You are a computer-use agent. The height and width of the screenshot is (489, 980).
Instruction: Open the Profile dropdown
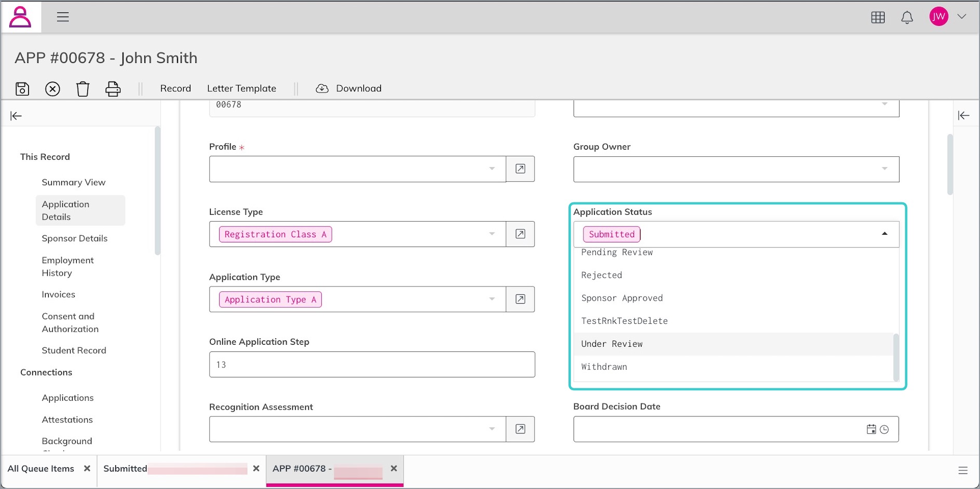coord(358,169)
